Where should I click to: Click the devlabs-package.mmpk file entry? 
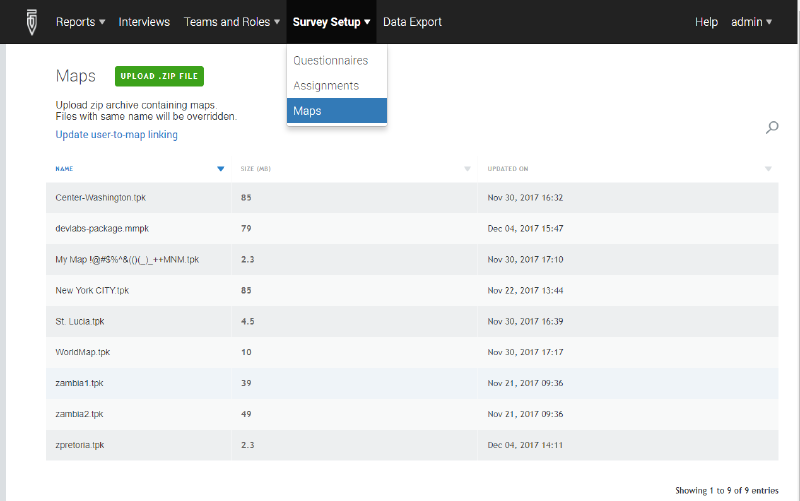coord(102,229)
